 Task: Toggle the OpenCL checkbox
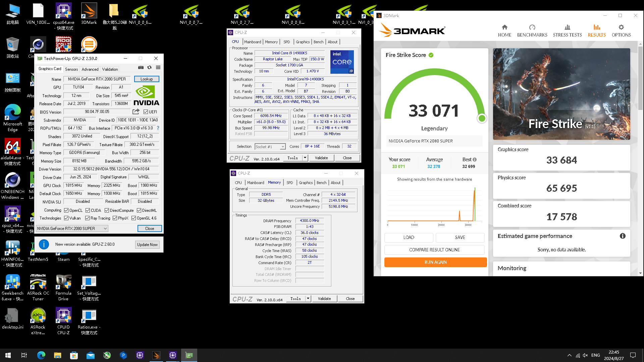pyautogui.click(x=66, y=210)
